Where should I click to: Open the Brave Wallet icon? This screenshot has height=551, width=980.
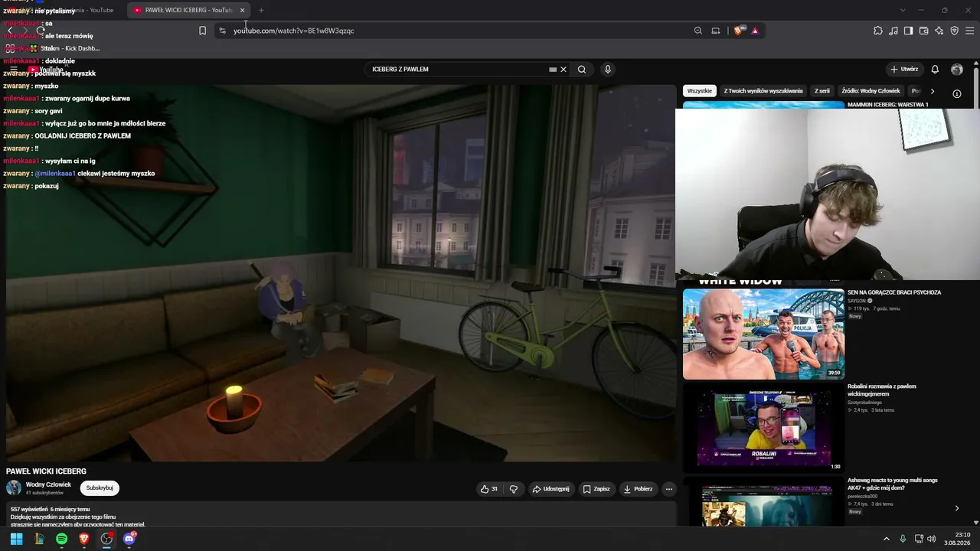point(923,31)
